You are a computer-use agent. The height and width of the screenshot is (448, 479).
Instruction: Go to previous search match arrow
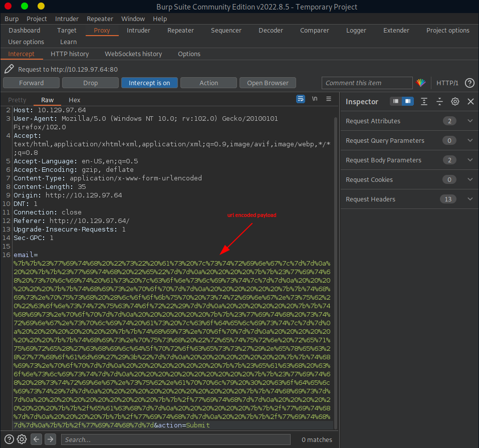click(x=36, y=439)
